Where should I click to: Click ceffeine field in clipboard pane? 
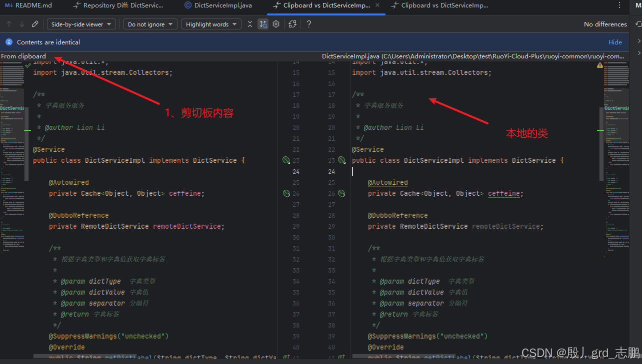185,193
